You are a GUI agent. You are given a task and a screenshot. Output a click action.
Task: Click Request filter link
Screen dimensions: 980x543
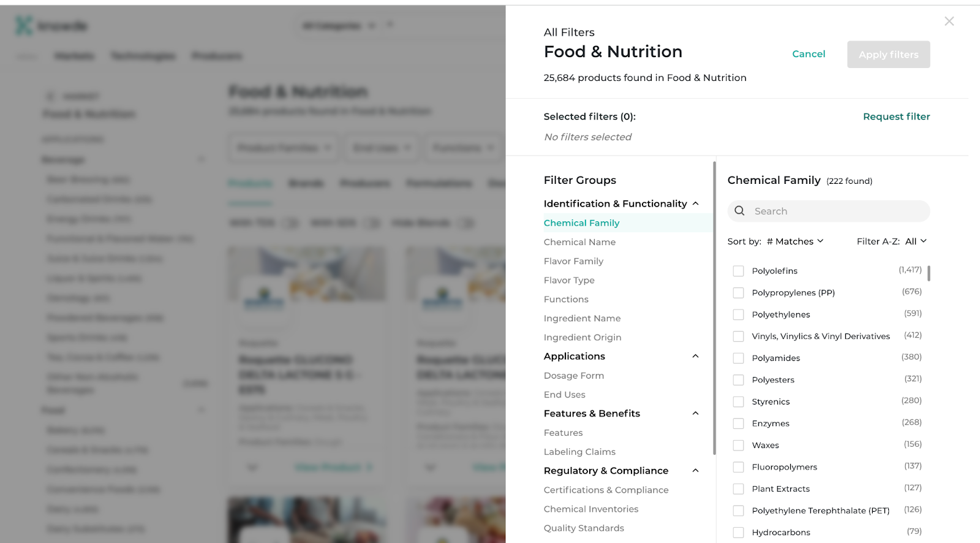896,116
